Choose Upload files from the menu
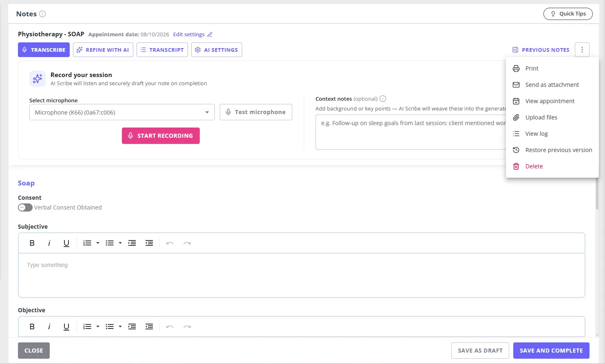Viewport: 605px width, 364px height. (552, 117)
